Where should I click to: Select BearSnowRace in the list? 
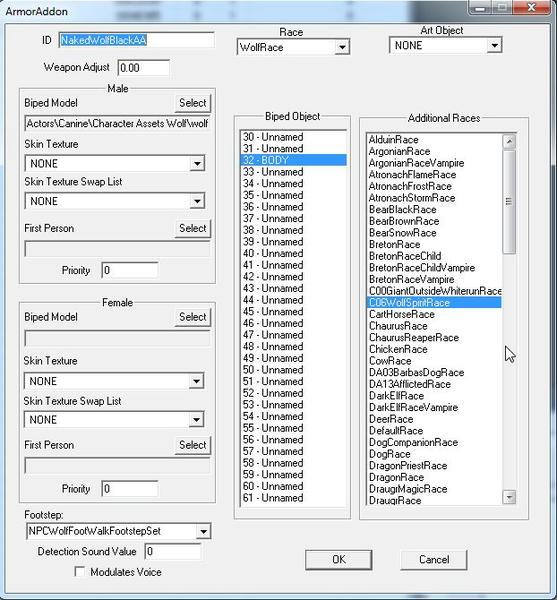pos(434,233)
